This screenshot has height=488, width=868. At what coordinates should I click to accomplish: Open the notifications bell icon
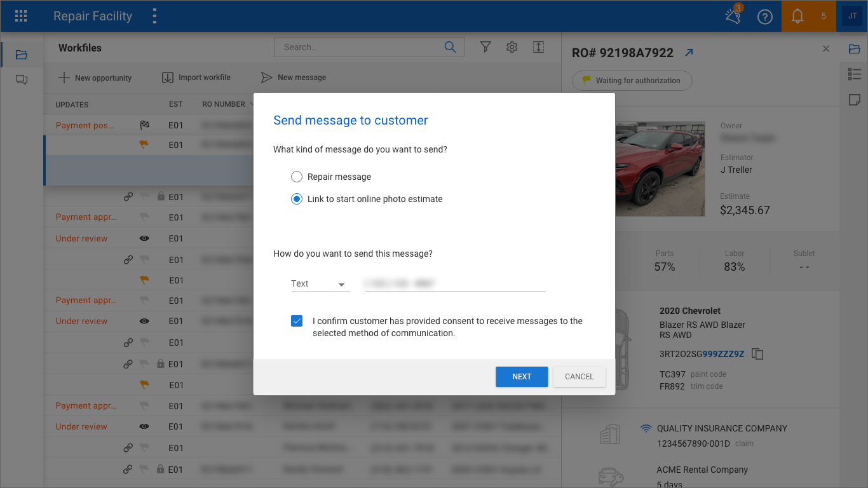pos(797,17)
